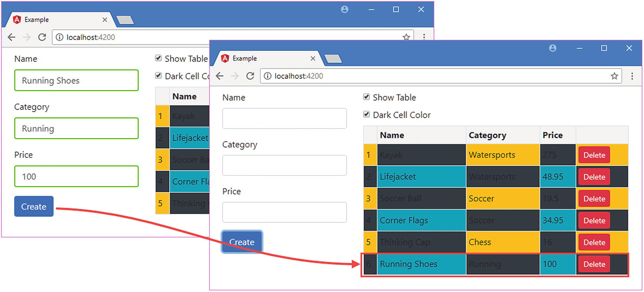Close the Example tab in the front window
This screenshot has height=292, width=644.
[x=313, y=58]
